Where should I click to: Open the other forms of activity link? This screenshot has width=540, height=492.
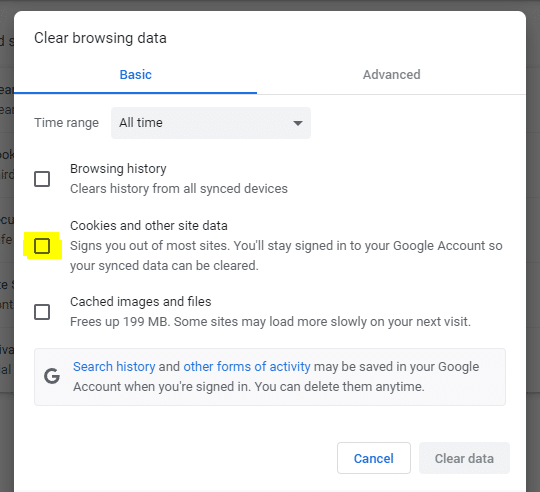point(247,367)
